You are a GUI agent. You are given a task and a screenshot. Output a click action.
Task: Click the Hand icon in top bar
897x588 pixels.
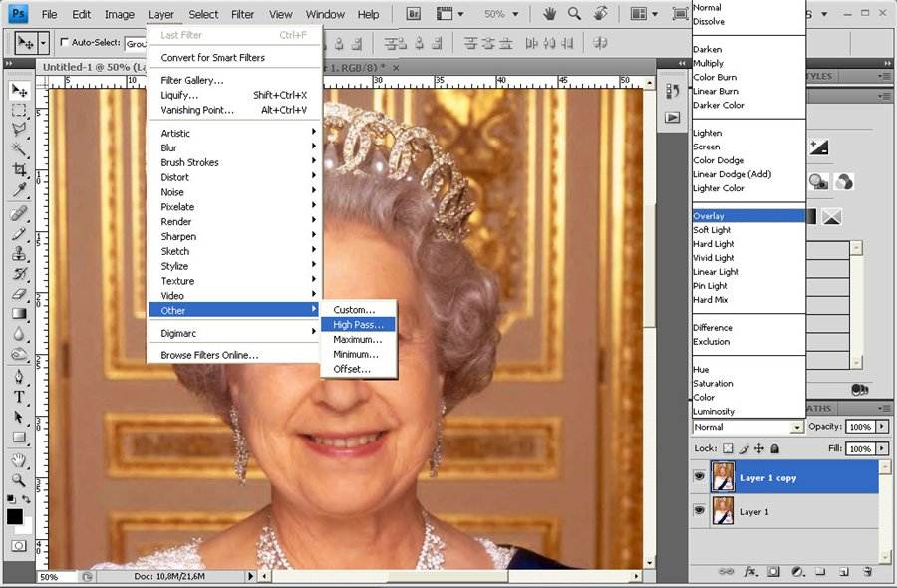tap(549, 14)
